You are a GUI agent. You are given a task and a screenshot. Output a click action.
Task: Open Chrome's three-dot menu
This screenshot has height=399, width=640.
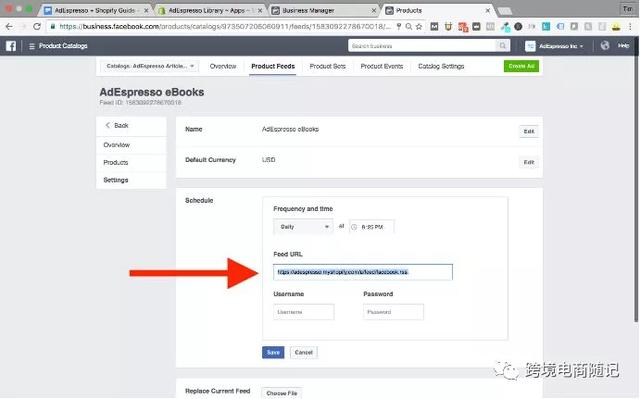631,27
